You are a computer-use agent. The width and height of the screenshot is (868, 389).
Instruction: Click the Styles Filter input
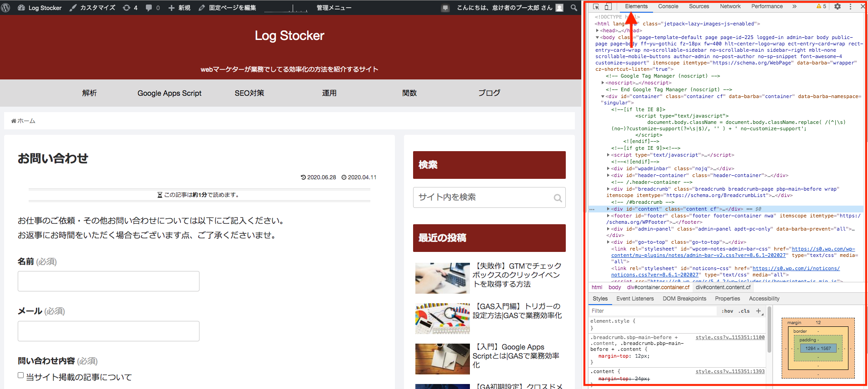(x=653, y=311)
